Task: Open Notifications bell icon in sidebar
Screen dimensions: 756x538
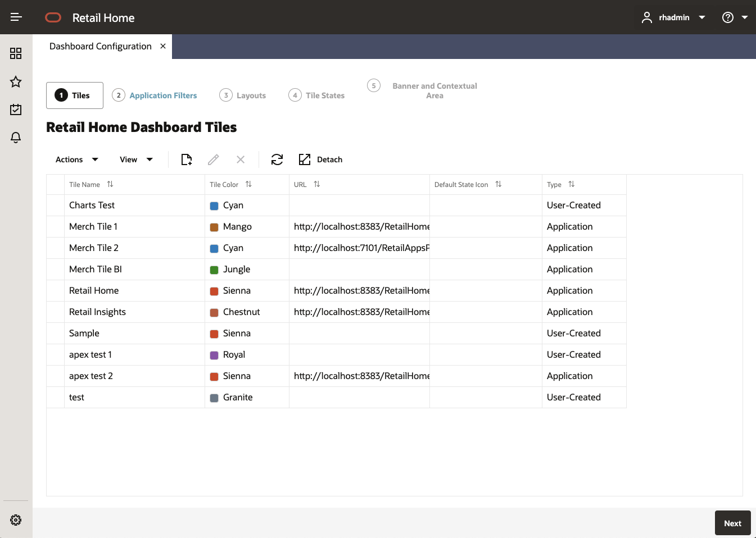Action: [16, 138]
